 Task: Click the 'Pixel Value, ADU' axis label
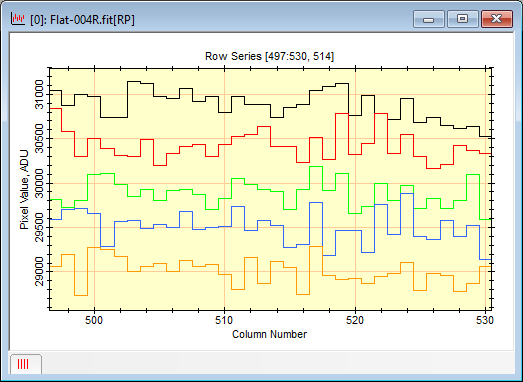(24, 190)
